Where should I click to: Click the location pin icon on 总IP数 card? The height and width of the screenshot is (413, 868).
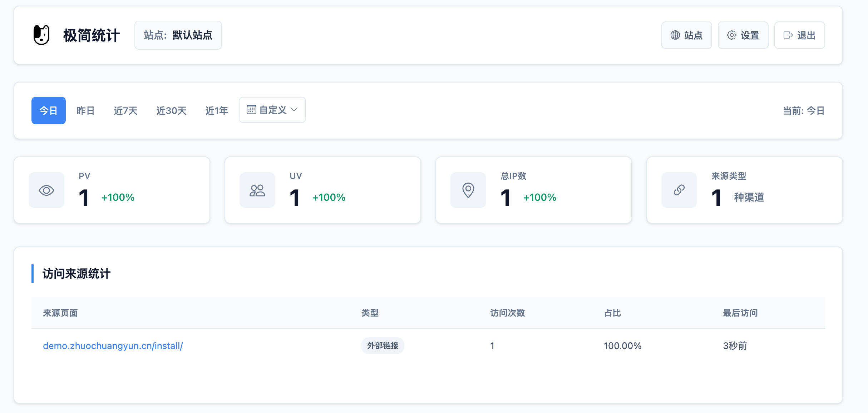point(468,190)
